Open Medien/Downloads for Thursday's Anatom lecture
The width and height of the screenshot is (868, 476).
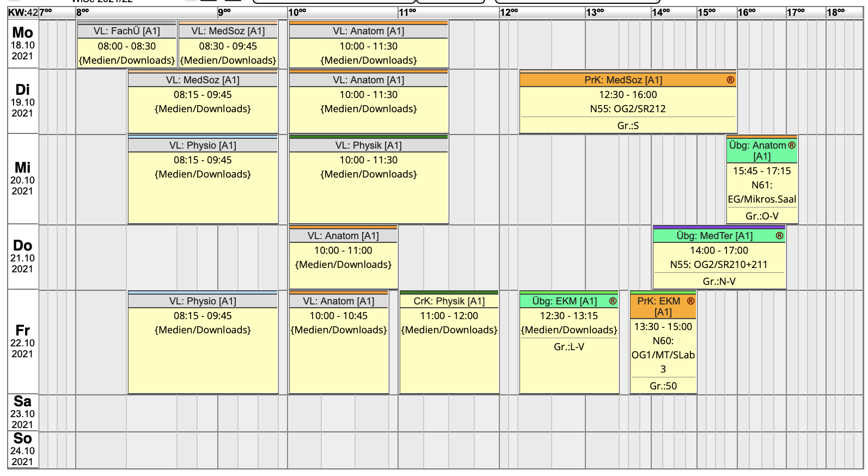point(343,265)
